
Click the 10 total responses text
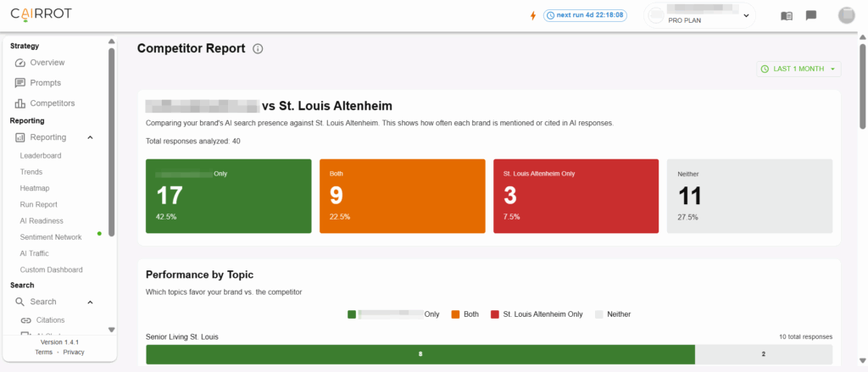pyautogui.click(x=805, y=336)
